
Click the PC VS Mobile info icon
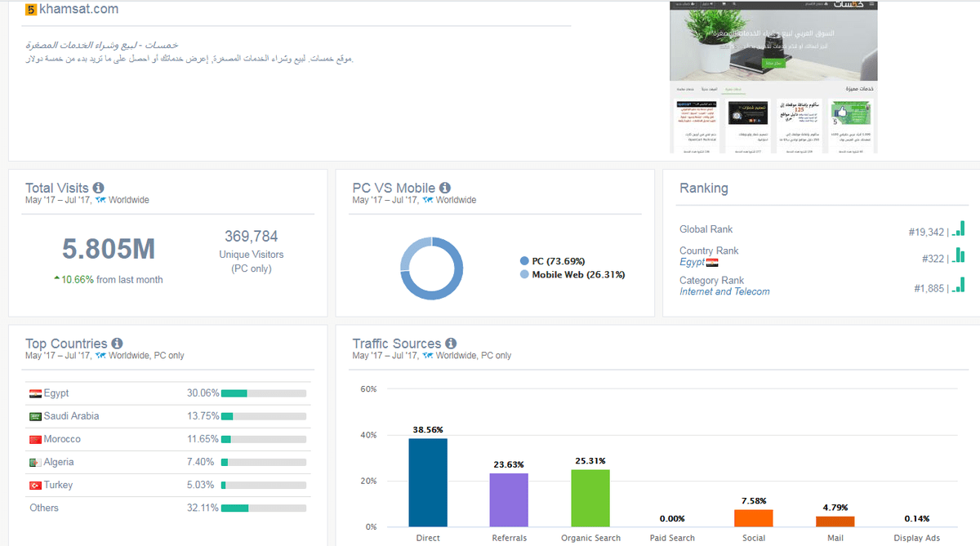coord(445,188)
